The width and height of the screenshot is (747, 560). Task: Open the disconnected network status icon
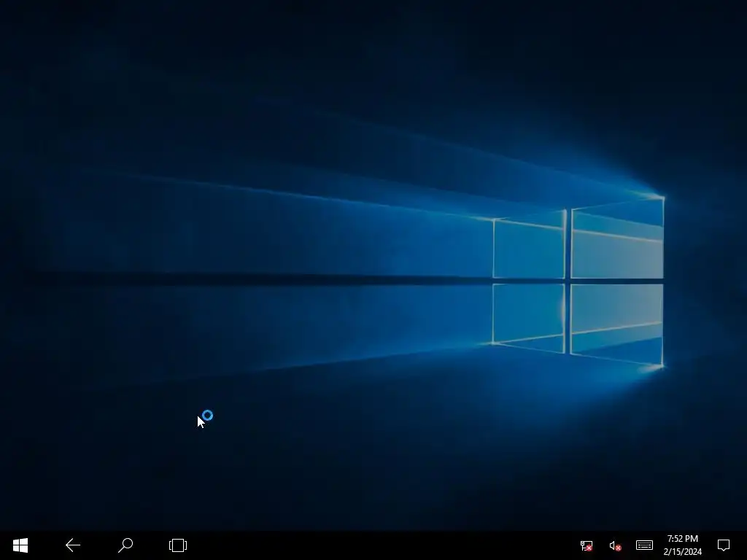pos(587,545)
